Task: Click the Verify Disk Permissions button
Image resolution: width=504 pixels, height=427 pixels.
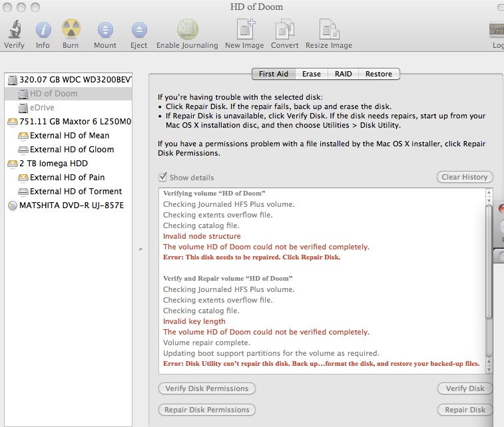Action: [x=206, y=388]
